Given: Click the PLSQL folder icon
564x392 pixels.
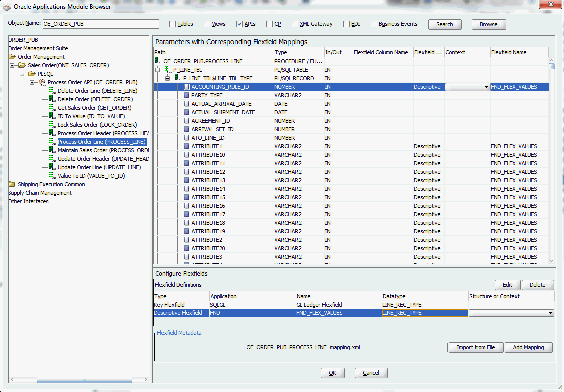Looking at the screenshot, I should (32, 74).
